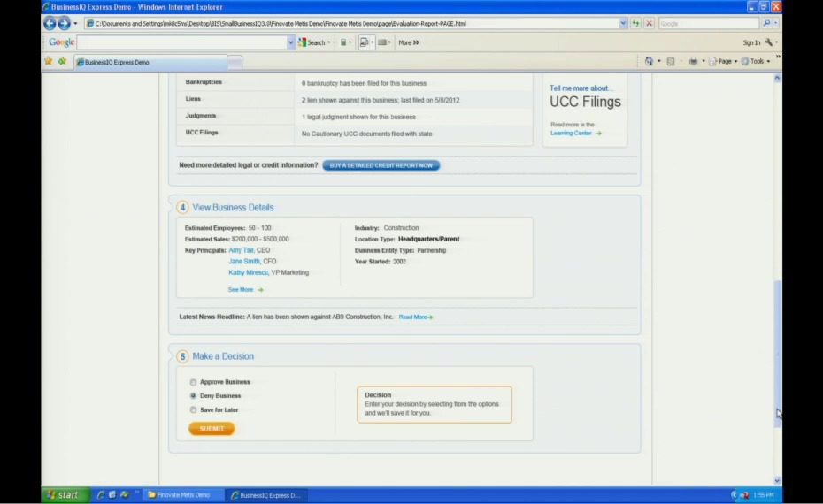The height and width of the screenshot is (504, 823).
Task: Click Sign In on the Google toolbar
Action: [751, 42]
